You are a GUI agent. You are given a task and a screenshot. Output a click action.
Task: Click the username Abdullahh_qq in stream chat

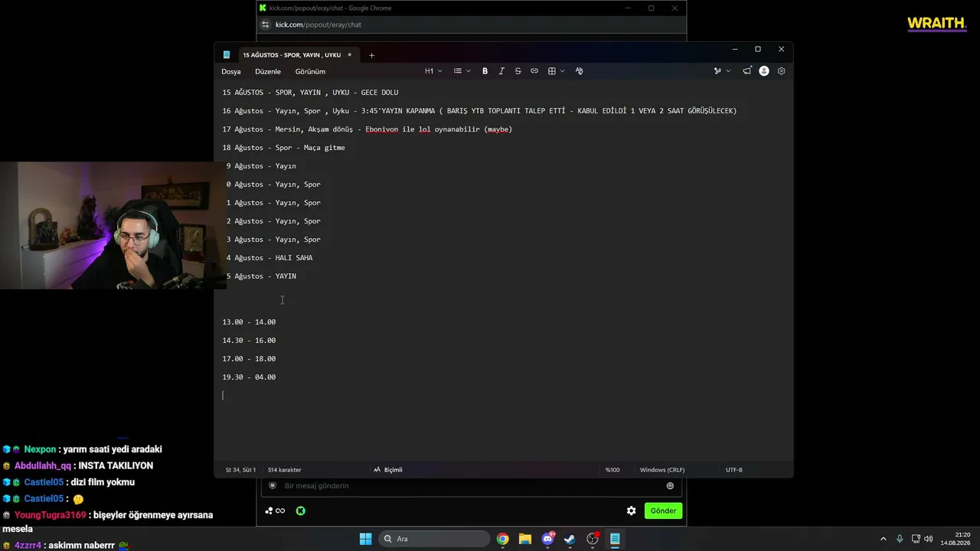(43, 465)
